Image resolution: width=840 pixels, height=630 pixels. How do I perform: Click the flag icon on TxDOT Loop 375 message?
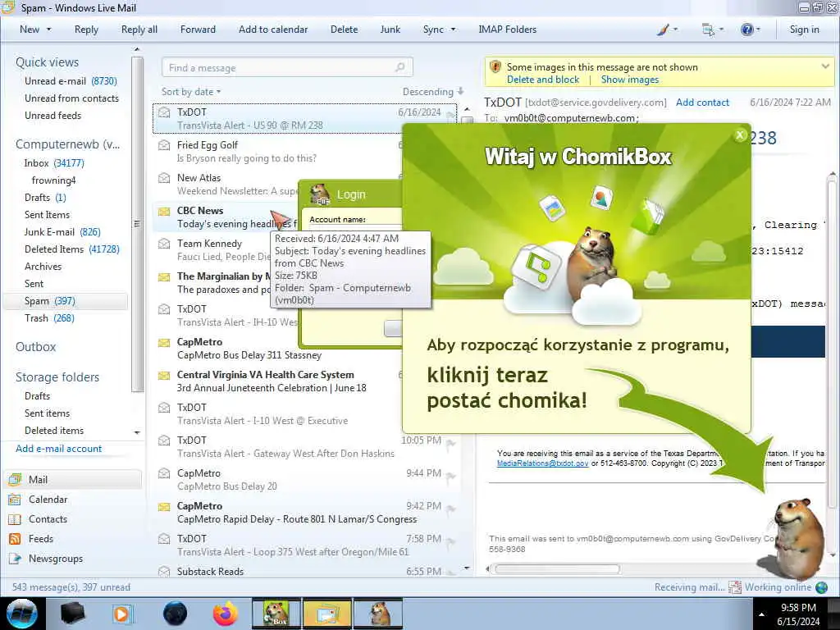pos(450,541)
